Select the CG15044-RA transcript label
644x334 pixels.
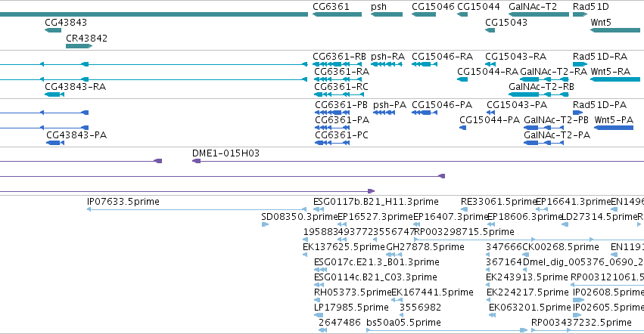coord(487,71)
